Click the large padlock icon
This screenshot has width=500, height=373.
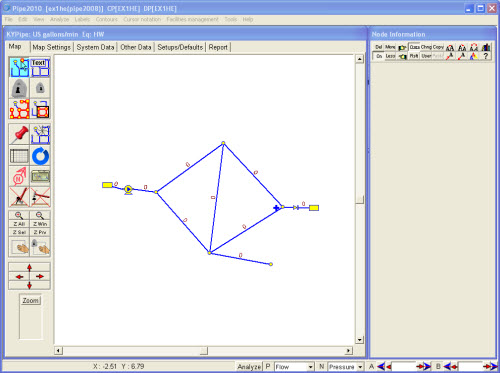(19, 88)
